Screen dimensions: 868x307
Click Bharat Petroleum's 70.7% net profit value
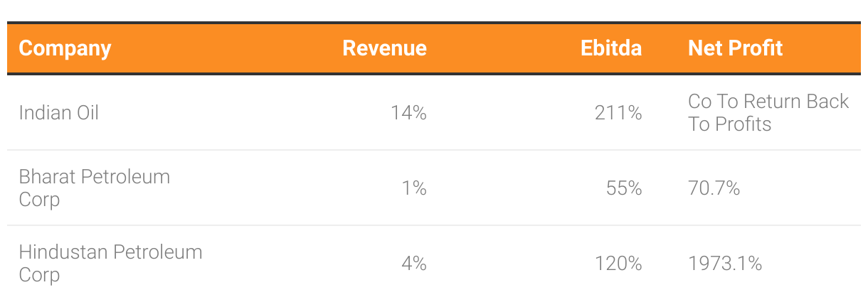click(714, 188)
